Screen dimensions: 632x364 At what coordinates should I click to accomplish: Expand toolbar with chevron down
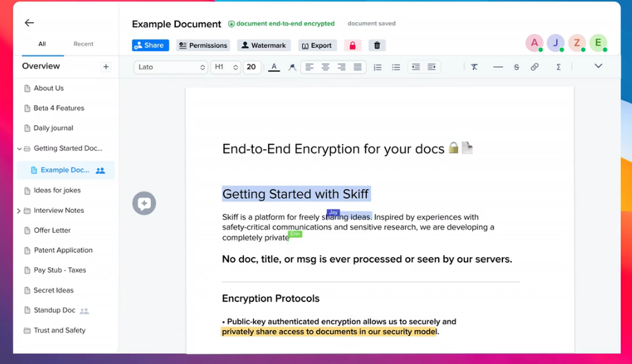[x=598, y=66]
